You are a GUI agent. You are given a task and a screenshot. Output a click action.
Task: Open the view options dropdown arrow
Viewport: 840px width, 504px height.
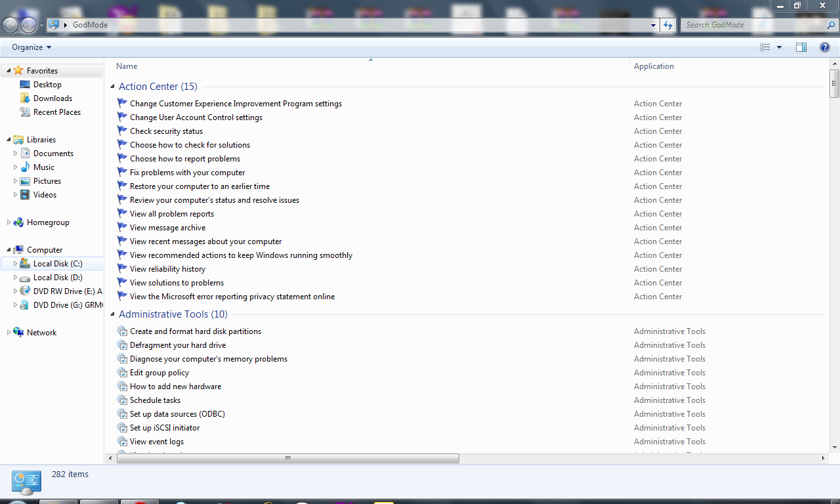tap(779, 47)
